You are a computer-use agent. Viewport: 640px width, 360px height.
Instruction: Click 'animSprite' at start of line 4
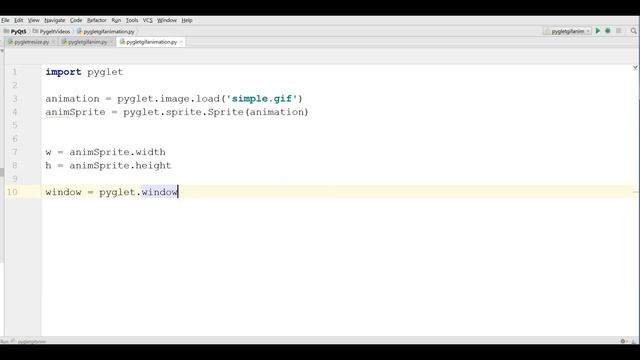[x=76, y=112]
